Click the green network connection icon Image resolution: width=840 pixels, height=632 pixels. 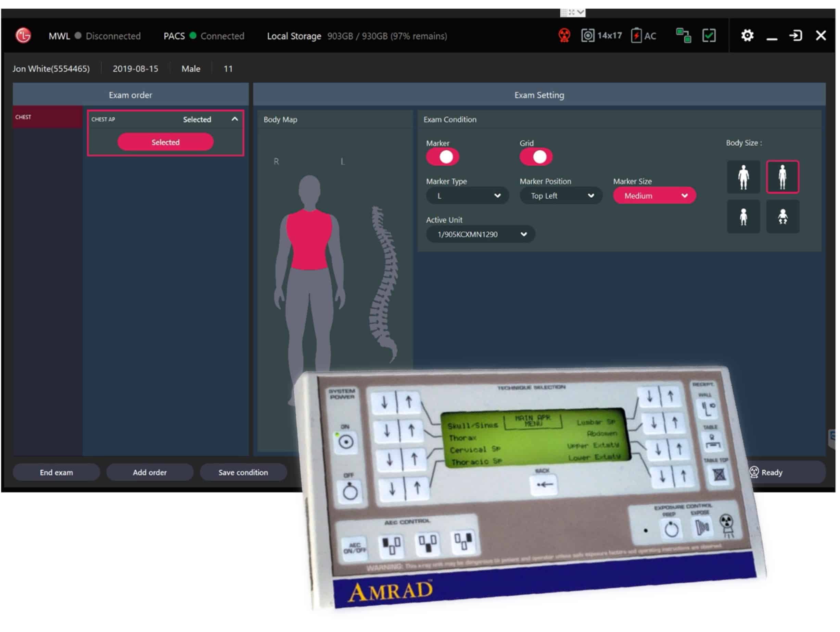pos(684,36)
